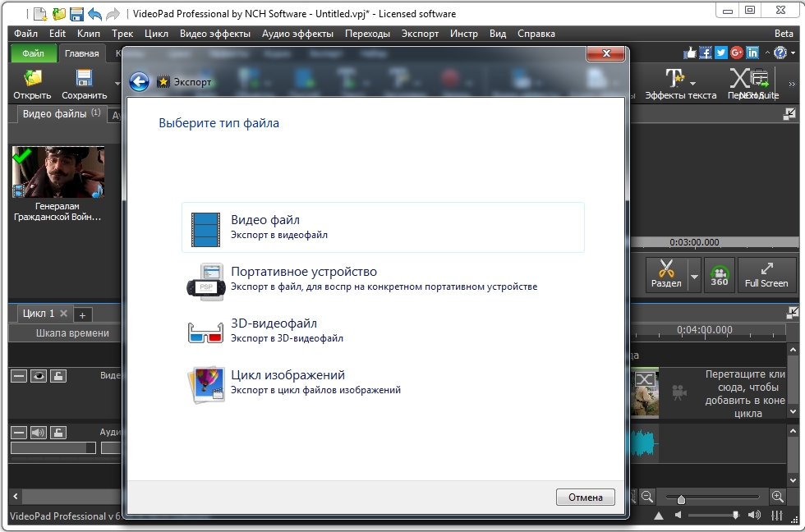Toggle the video track lock icon
The width and height of the screenshot is (805, 532).
click(58, 376)
